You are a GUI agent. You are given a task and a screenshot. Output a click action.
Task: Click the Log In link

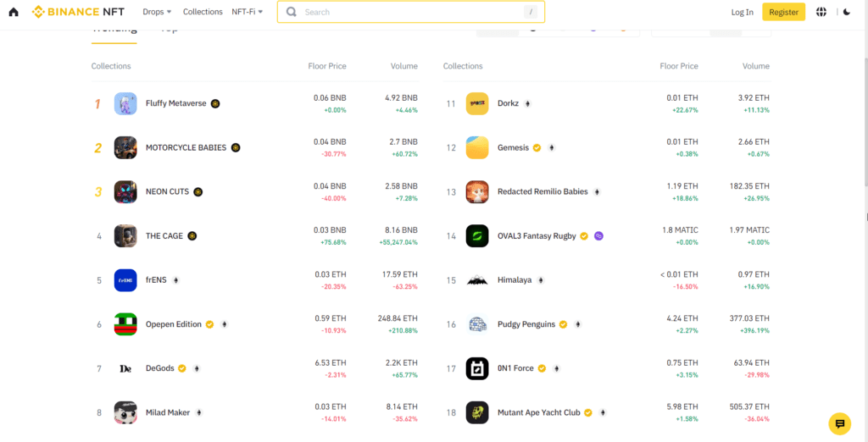point(742,12)
